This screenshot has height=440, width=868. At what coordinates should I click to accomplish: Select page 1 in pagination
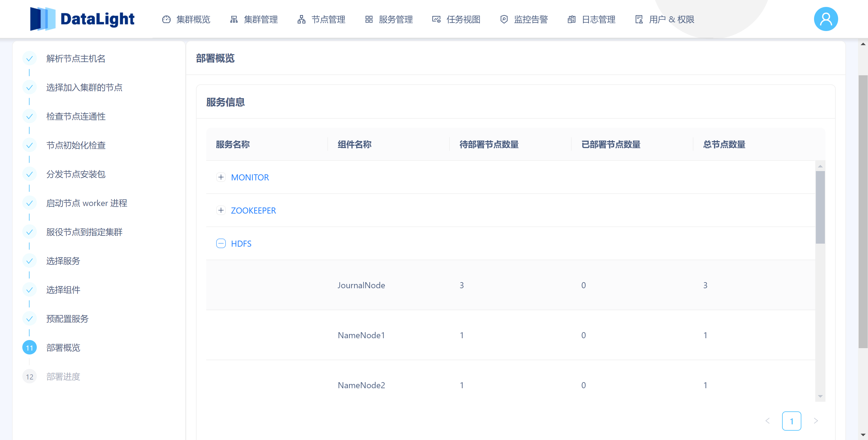[791, 421]
